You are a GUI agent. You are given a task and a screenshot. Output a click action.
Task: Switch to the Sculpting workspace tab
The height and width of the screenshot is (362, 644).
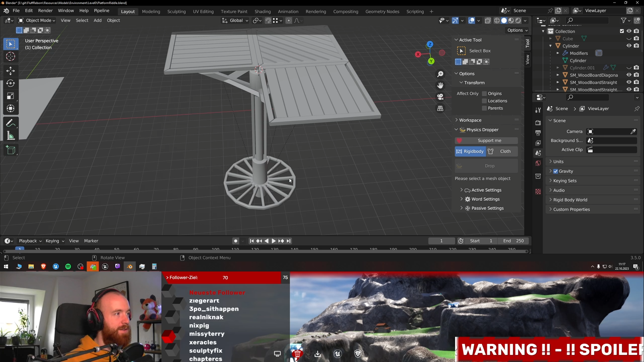[x=176, y=11]
